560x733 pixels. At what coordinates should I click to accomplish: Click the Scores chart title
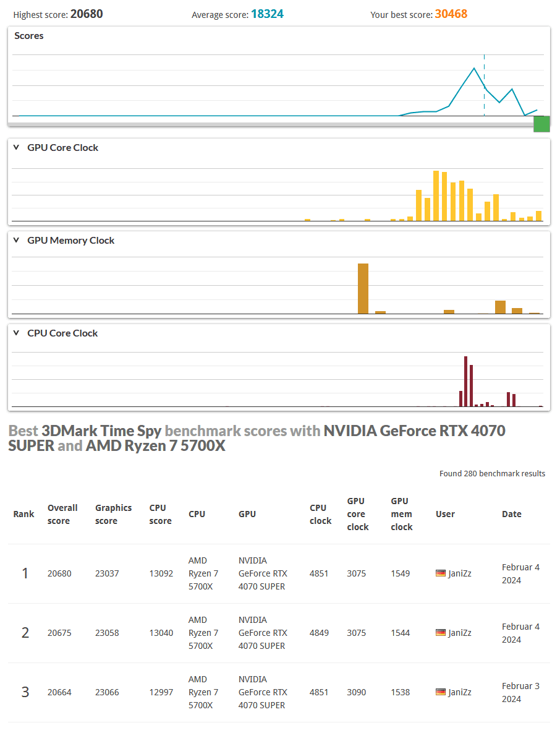(29, 36)
